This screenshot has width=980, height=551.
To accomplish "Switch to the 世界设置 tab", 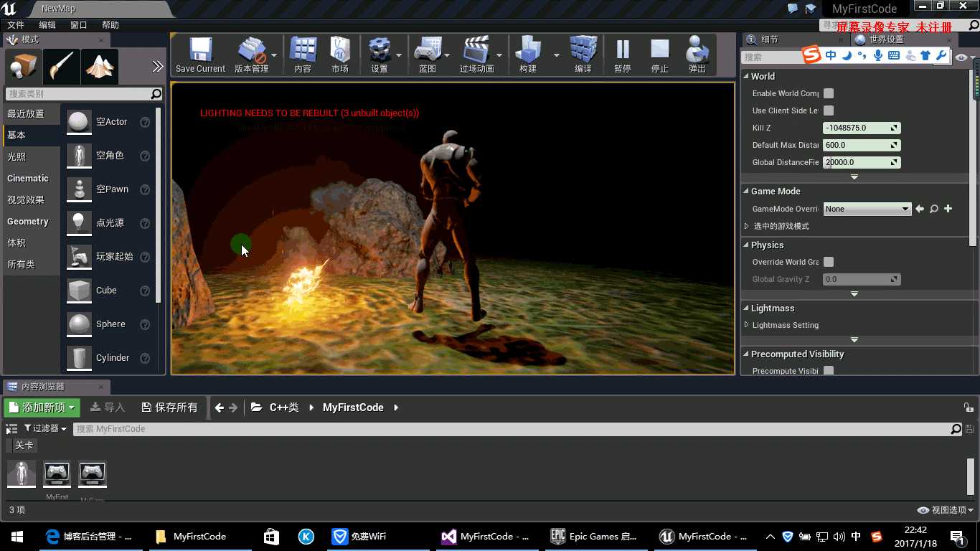I will click(x=887, y=39).
